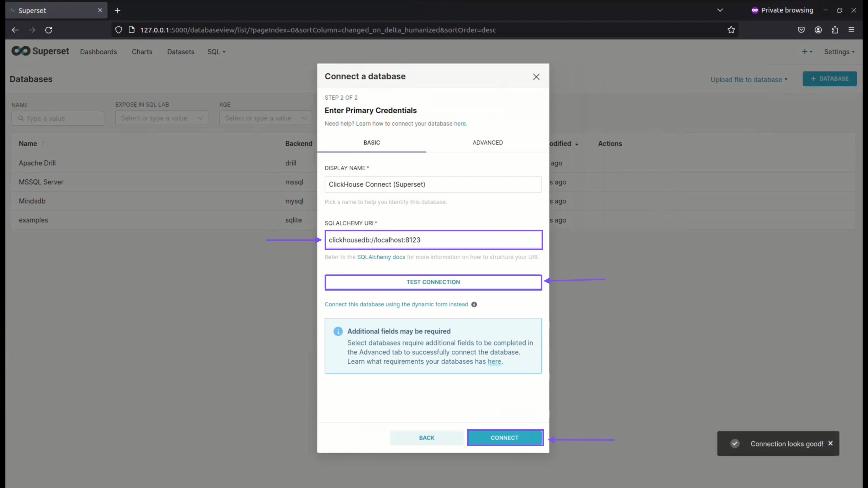
Task: Focus the SQLALCHEMY URI input field
Action: (433, 240)
